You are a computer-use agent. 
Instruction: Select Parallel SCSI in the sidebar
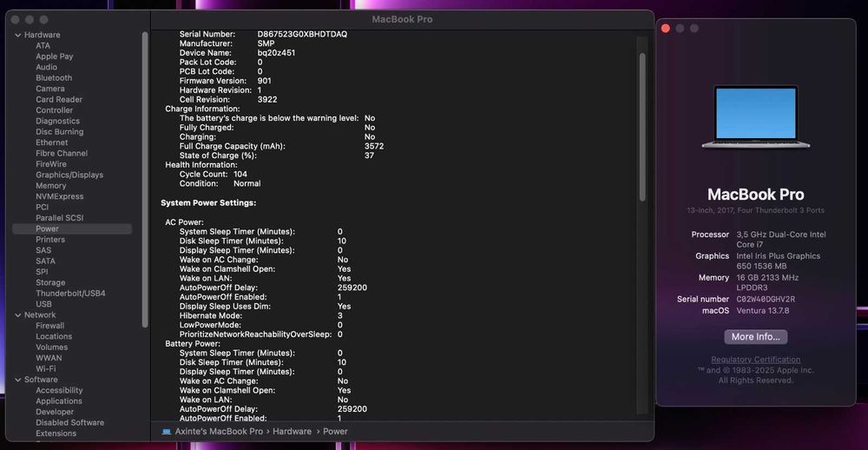[x=59, y=218]
